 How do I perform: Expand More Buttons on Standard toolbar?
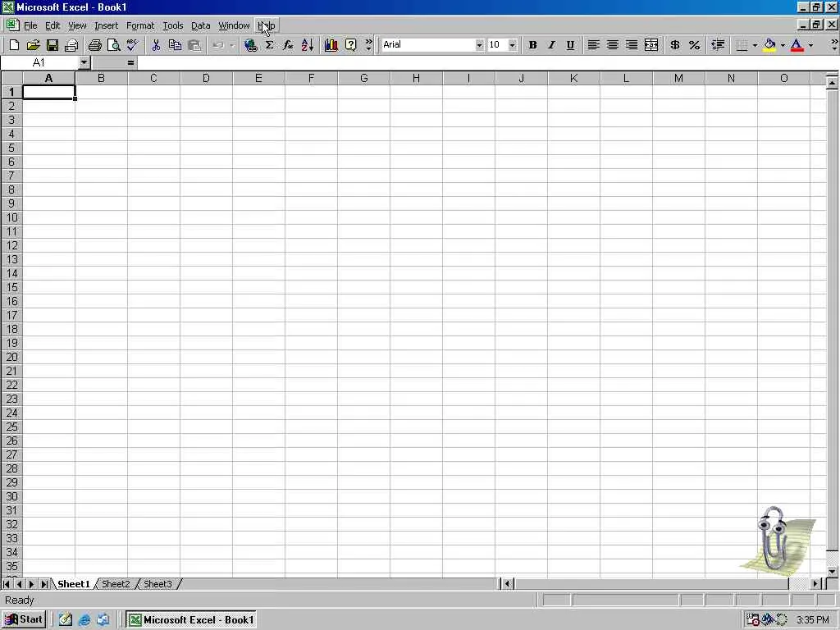click(x=368, y=45)
